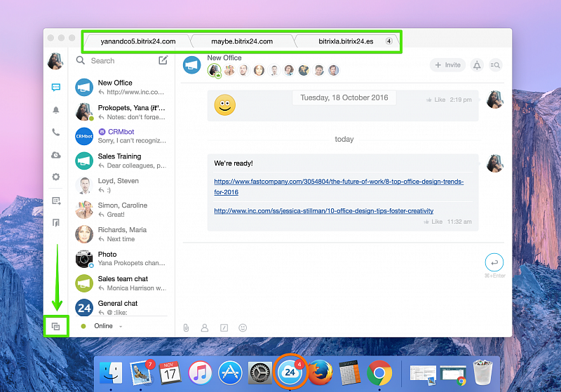Open chat with Simon, Caroline
561x392 pixels.
point(121,210)
